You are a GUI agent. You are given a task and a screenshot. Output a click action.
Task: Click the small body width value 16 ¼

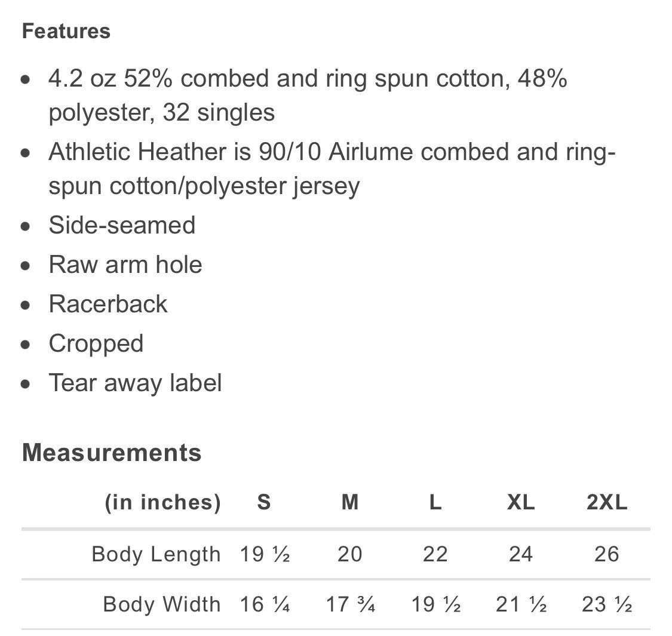point(265,604)
